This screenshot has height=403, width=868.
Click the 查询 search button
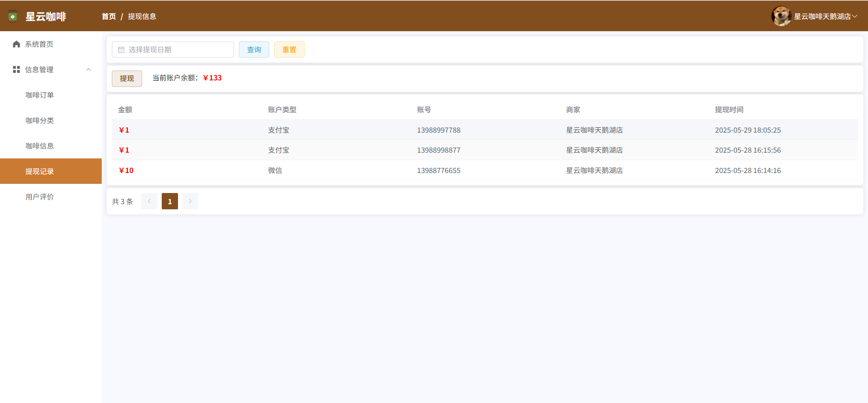coord(254,50)
